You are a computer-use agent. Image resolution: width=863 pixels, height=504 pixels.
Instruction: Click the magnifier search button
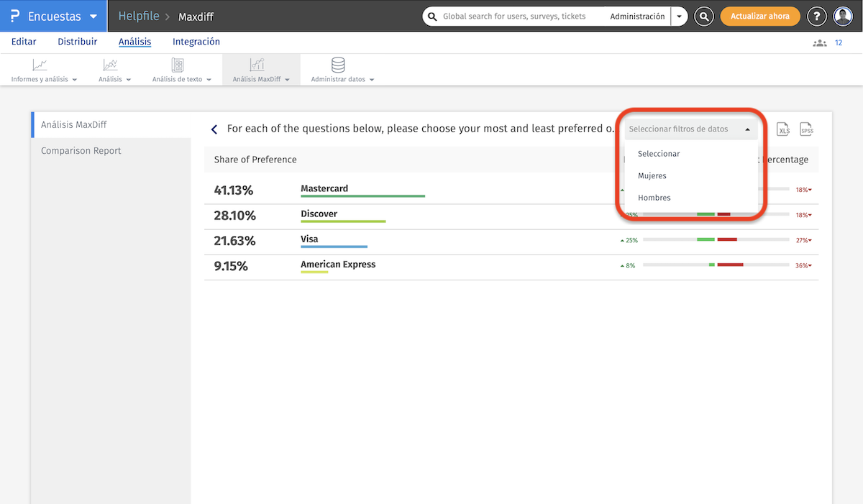pos(704,17)
